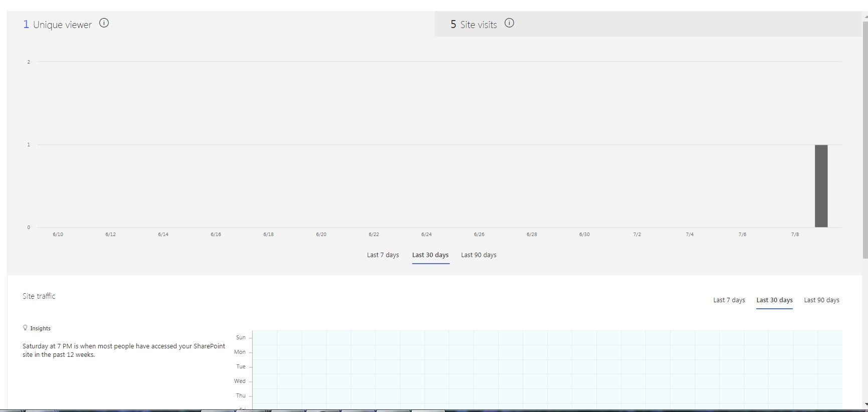Choose Last 7 days in Site traffic section

tap(729, 300)
